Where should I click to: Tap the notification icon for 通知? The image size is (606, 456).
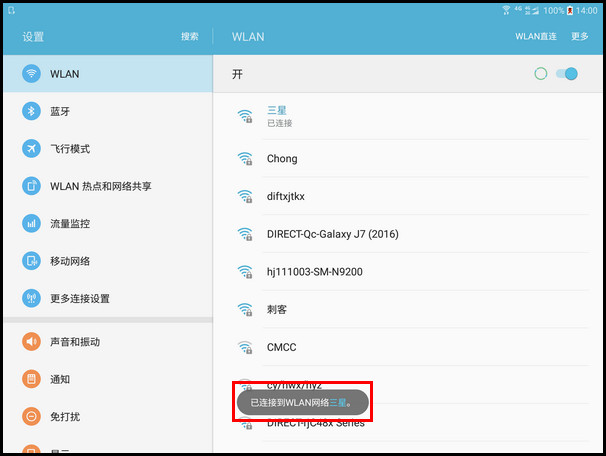tap(31, 379)
